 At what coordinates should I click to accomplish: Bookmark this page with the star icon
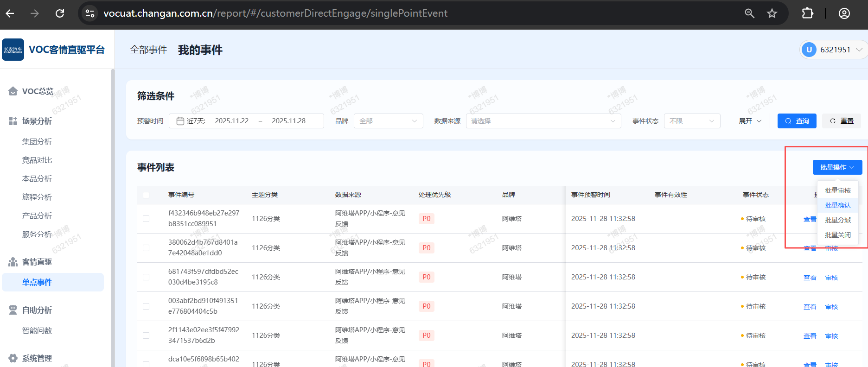772,13
